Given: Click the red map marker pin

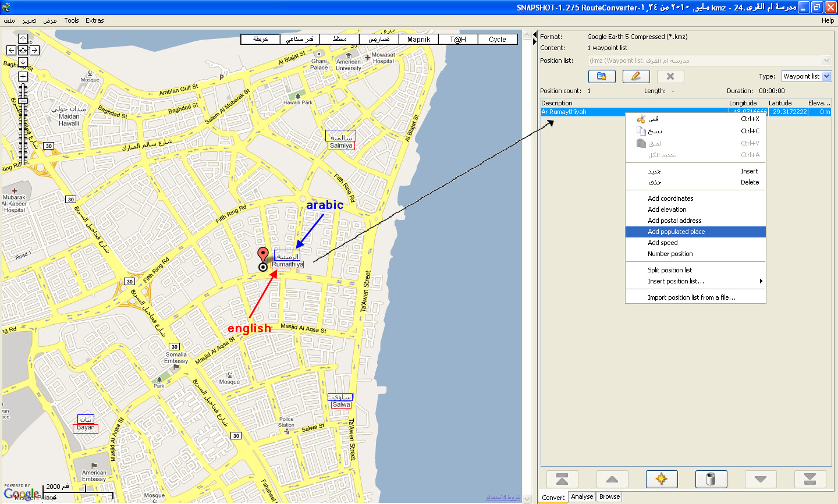Looking at the screenshot, I should coord(263,255).
